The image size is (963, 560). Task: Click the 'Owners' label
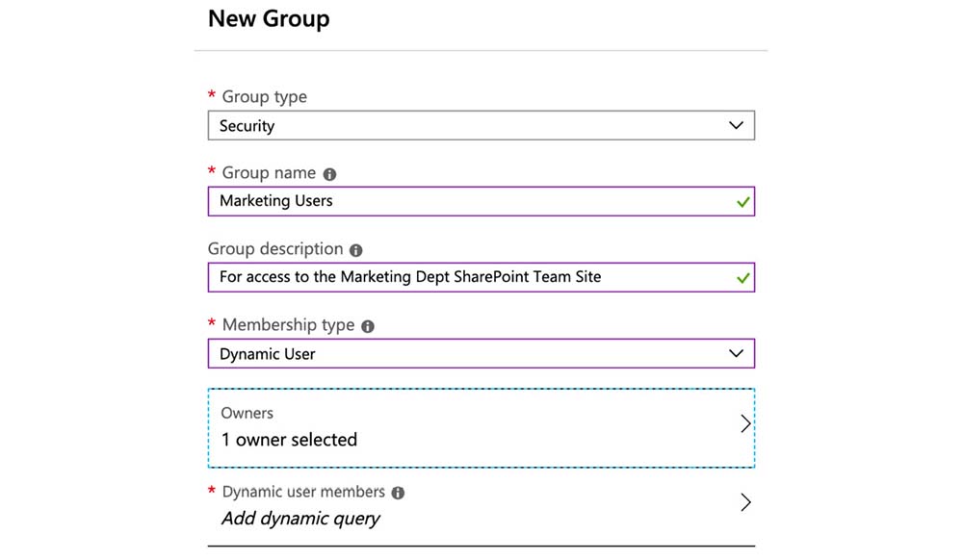click(x=247, y=413)
